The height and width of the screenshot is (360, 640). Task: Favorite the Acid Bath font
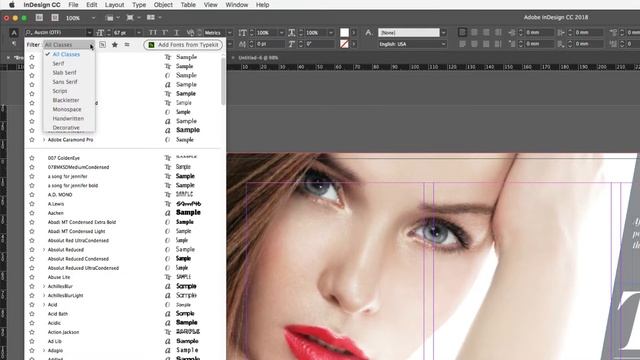[32, 314]
